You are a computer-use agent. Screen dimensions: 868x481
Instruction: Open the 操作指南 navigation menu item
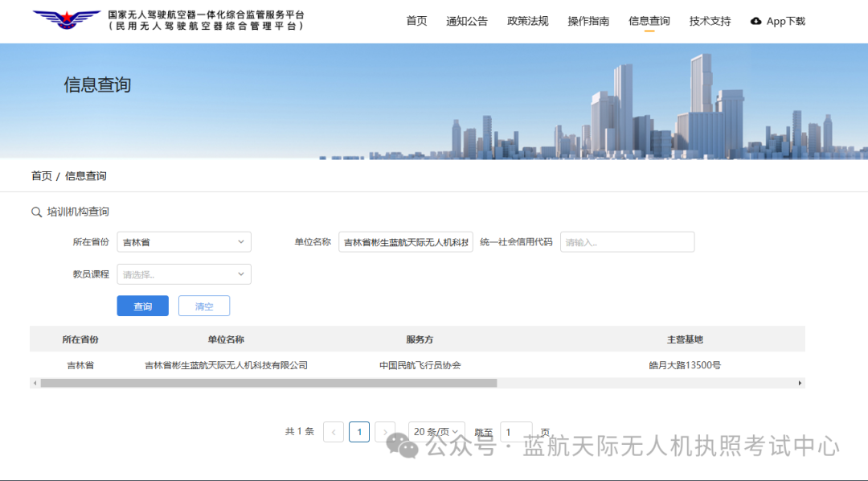pos(588,22)
